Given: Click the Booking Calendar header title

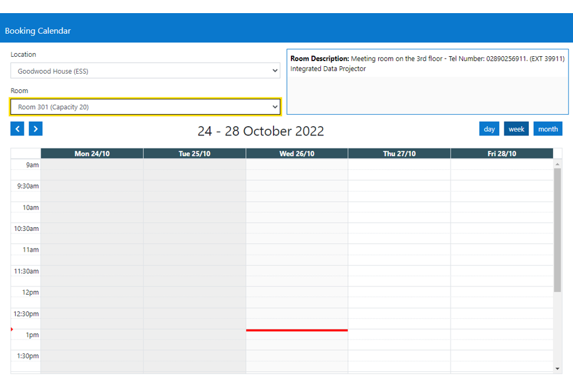Looking at the screenshot, I should pos(37,31).
